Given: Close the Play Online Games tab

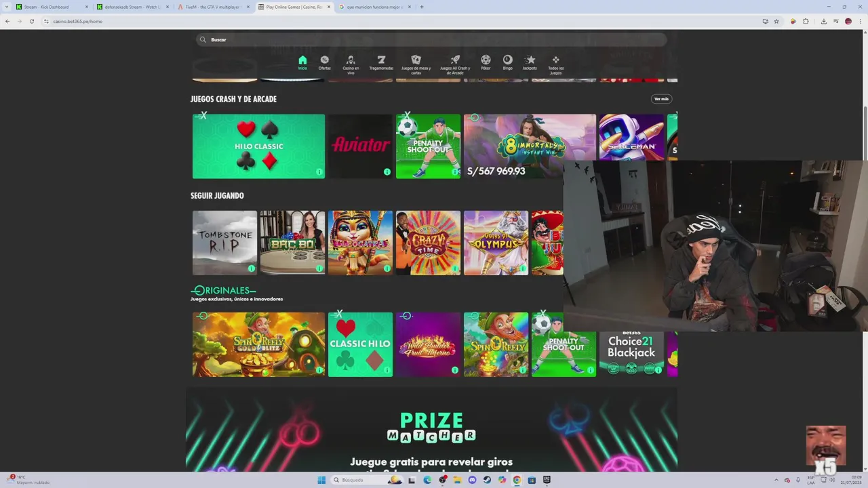Looking at the screenshot, I should point(329,7).
